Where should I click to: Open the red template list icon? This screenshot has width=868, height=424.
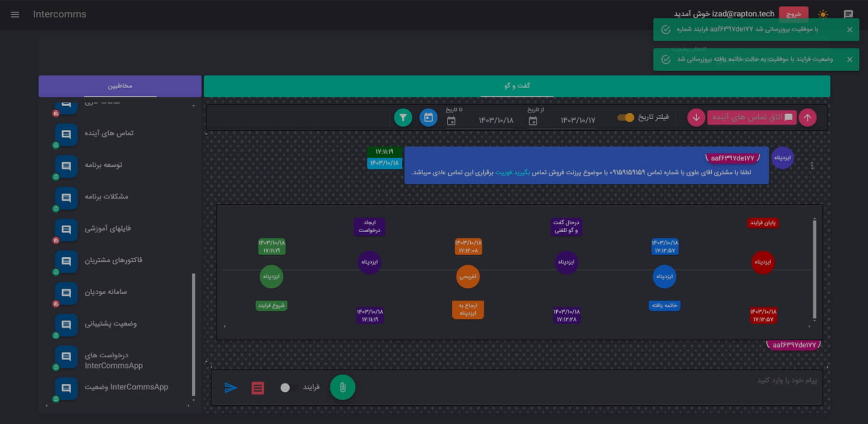click(257, 388)
